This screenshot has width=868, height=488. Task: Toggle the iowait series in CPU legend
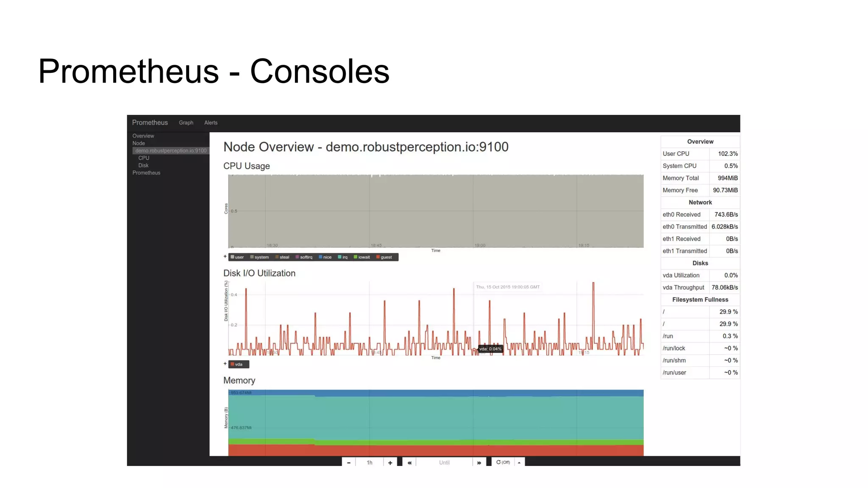(x=362, y=257)
